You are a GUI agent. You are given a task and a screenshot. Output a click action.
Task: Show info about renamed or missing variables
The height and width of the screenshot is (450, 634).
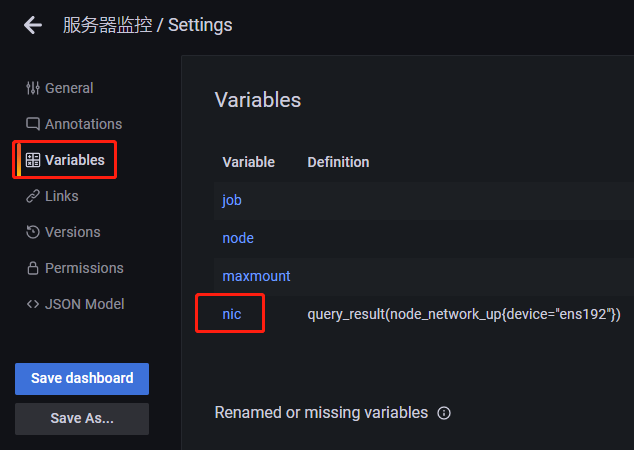[444, 413]
